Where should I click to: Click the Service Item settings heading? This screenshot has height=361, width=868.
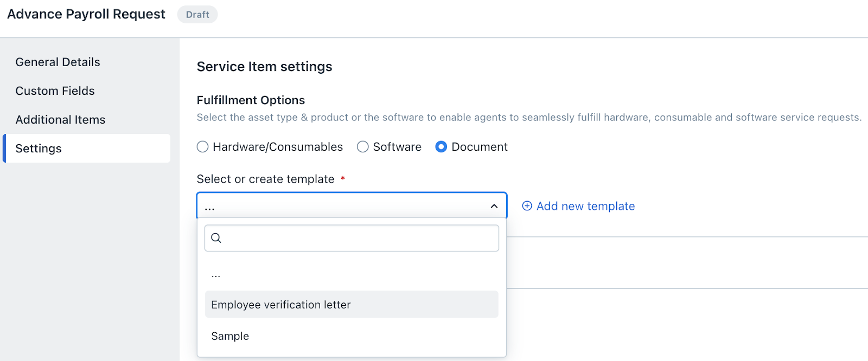(264, 67)
